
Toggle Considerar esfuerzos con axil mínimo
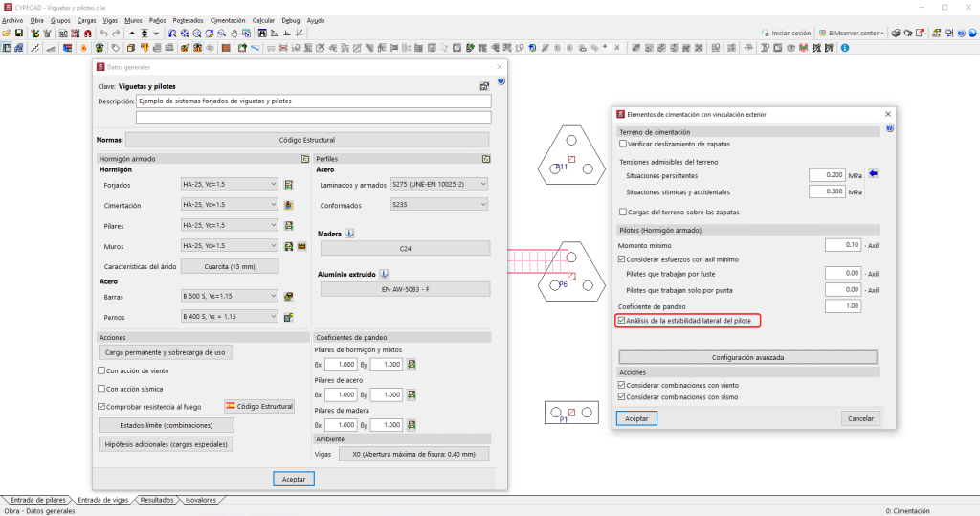[x=621, y=258]
